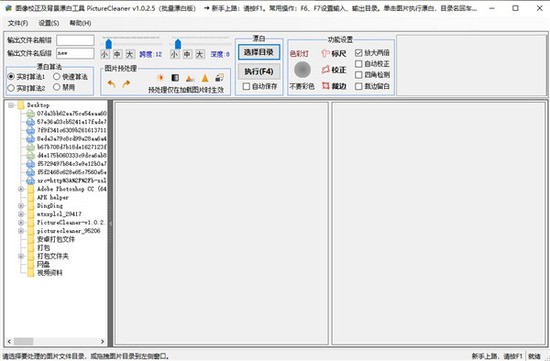Collapse the Desktop tree node
The image size is (550, 361).
11,105
